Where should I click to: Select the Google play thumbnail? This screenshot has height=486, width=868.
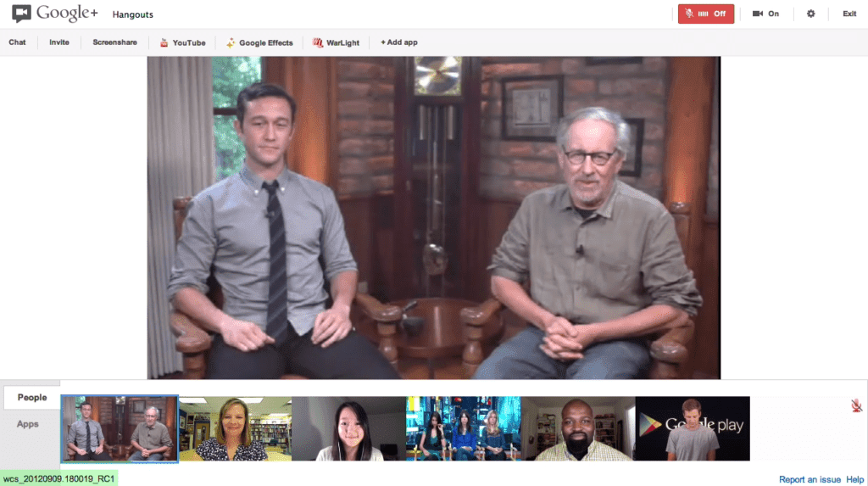tap(693, 428)
